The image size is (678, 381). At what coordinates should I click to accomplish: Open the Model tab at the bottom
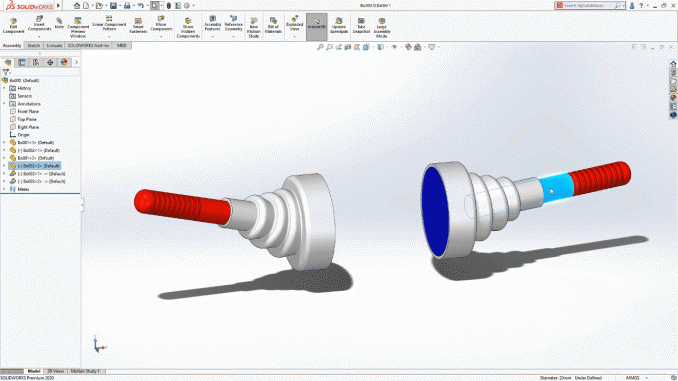[x=34, y=371]
